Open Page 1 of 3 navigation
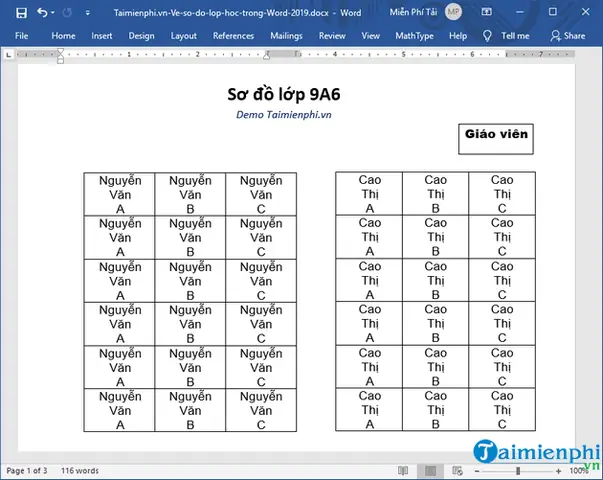This screenshot has height=480, width=603. [x=27, y=470]
